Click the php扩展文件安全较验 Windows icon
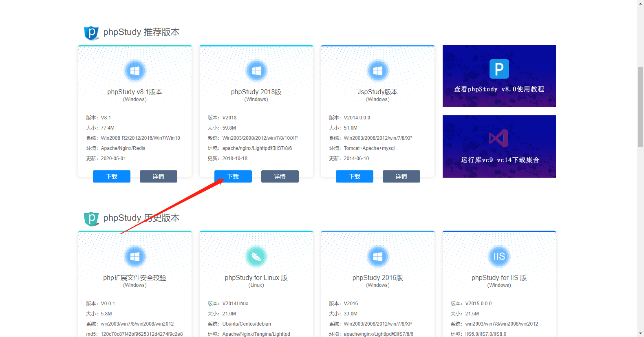This screenshot has height=337, width=644. pos(135,257)
